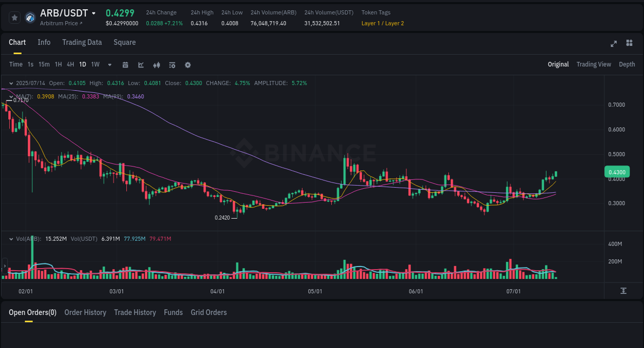Open the layout grid icon
Viewport: 644px width, 348px height.
629,44
